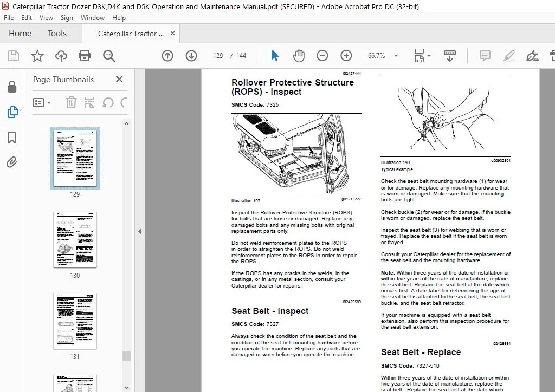This screenshot has height=392, width=555.
Task: Switch to the Tools tab
Action: 57,34
